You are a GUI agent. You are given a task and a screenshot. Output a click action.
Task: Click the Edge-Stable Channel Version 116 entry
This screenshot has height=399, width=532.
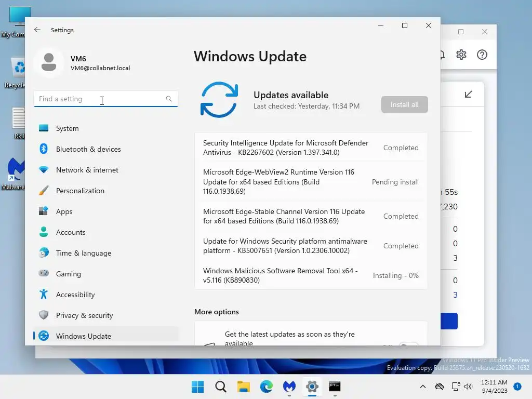[x=311, y=216]
